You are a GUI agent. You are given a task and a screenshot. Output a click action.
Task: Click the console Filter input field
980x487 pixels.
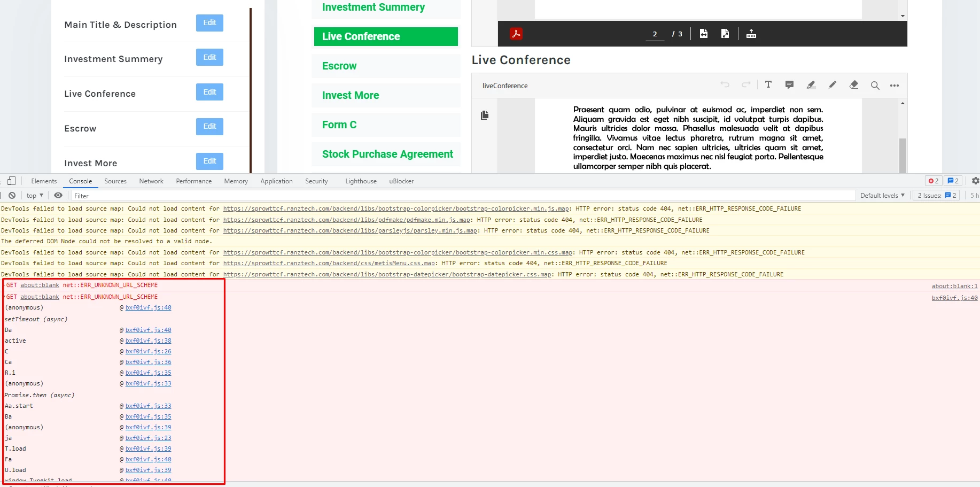pos(463,196)
